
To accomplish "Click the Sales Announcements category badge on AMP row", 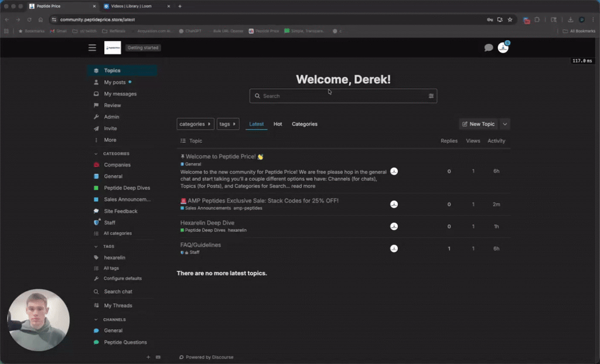I will pos(206,208).
